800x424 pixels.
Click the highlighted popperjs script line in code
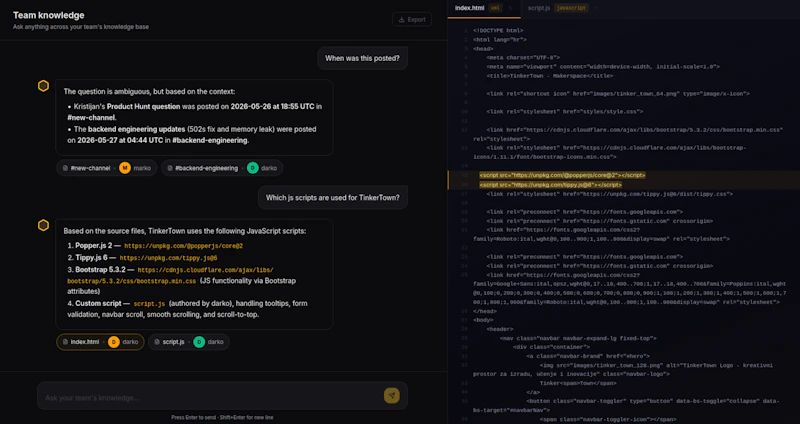click(562, 176)
